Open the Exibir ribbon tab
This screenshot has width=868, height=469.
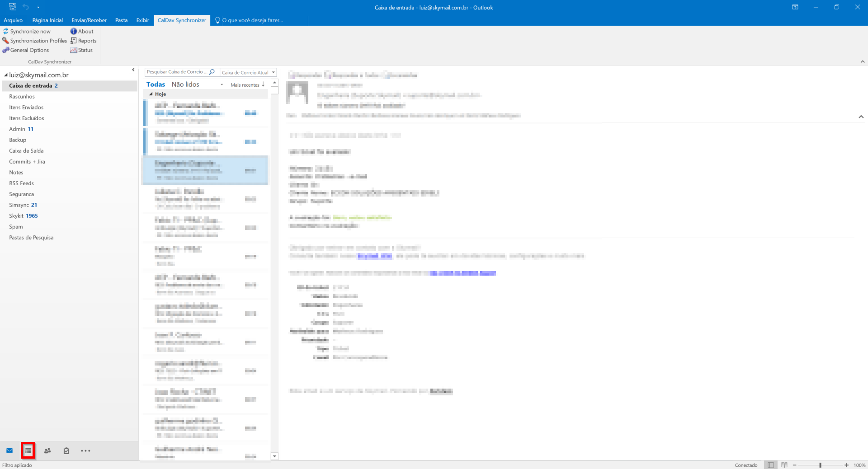pos(143,20)
